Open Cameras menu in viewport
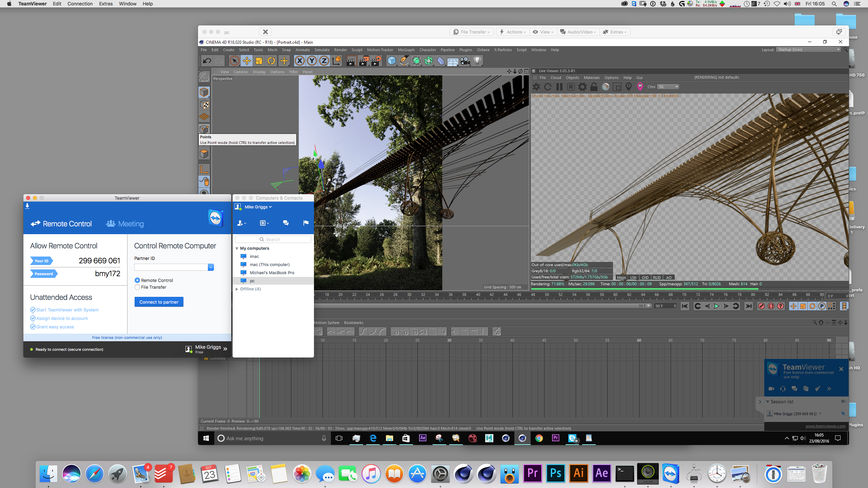The width and height of the screenshot is (868, 488). click(x=241, y=72)
